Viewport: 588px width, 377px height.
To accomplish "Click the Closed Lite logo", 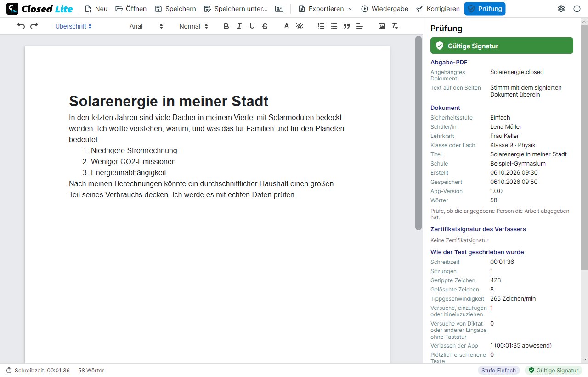I will click(x=40, y=9).
